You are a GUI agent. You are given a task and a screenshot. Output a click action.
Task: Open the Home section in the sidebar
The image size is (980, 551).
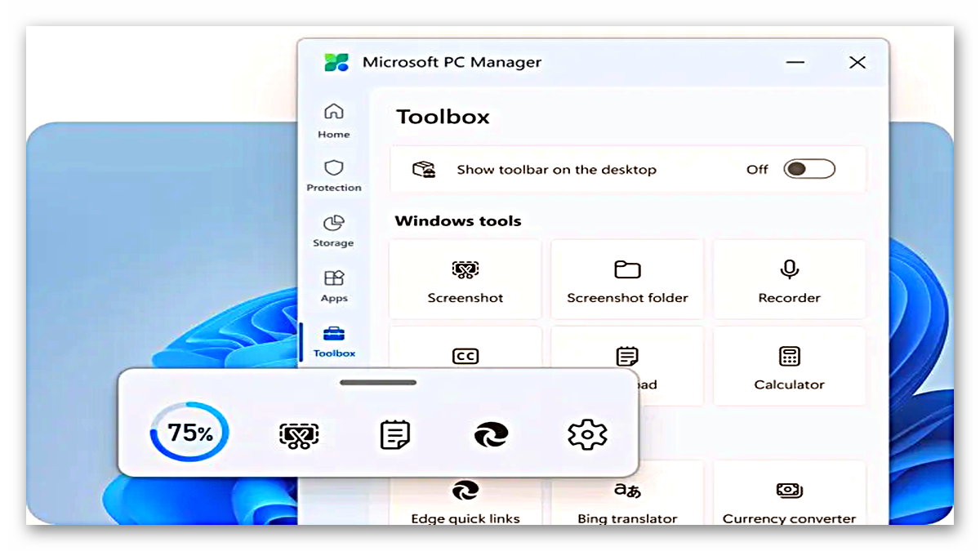(334, 121)
